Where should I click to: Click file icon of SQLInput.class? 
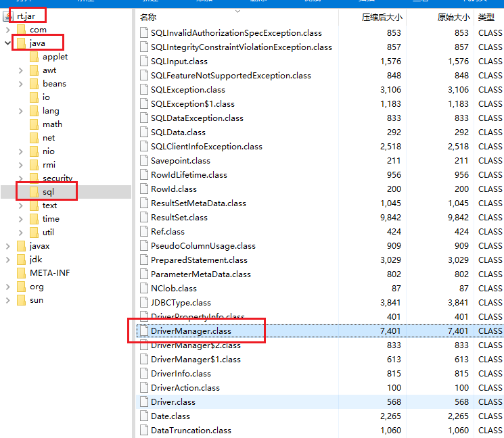click(144, 62)
